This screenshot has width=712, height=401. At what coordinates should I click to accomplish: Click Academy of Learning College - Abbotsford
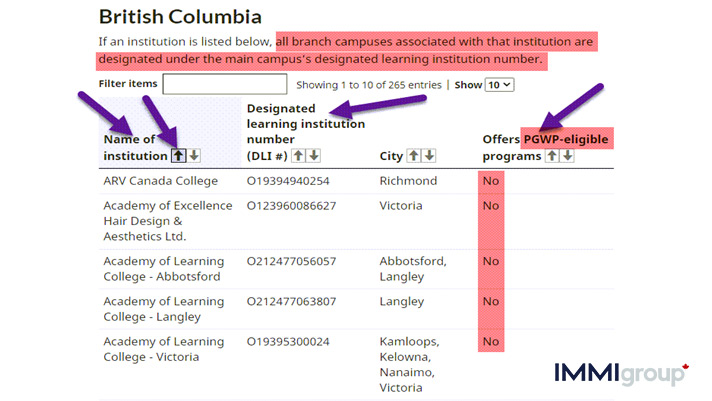(x=164, y=269)
